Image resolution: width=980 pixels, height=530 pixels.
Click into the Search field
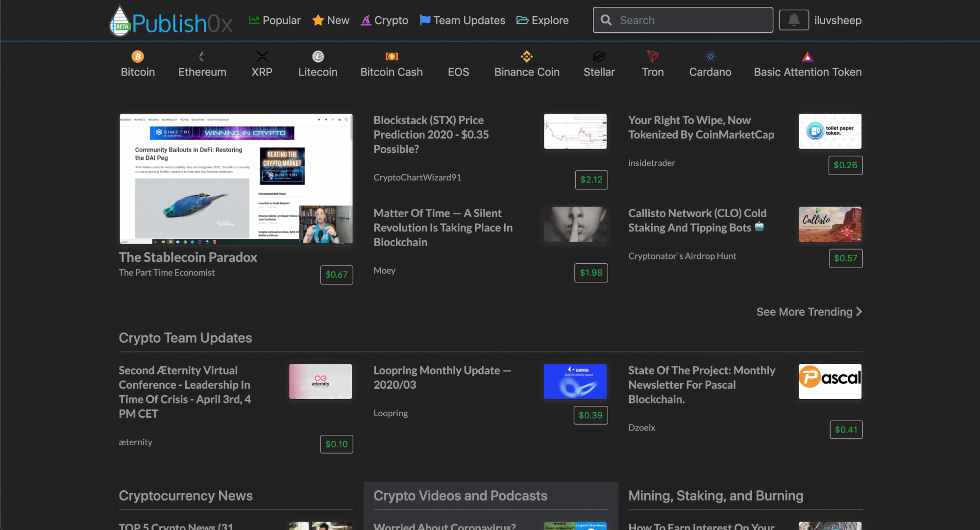[683, 20]
